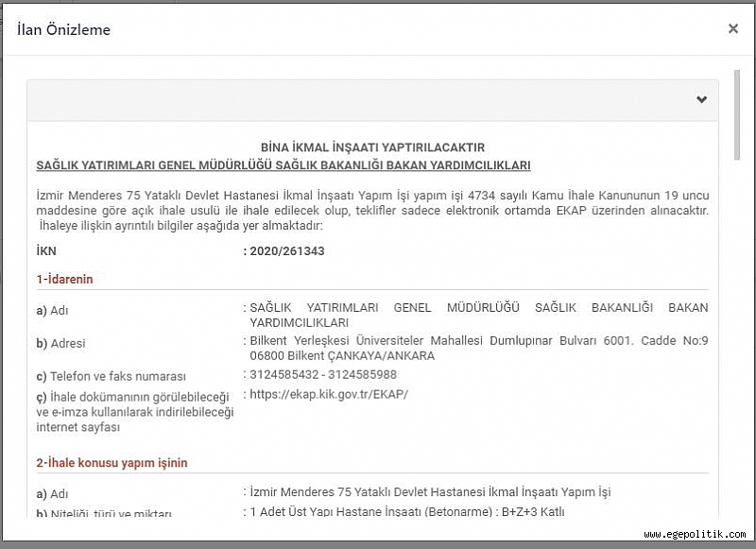Image resolution: width=756 pixels, height=549 pixels.
Task: Click the 1 Adet Üst Yapı Hastane İnşaatı text
Action: 407,512
